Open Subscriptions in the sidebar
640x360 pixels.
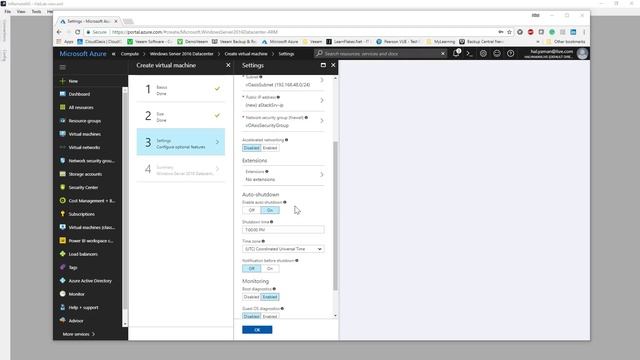[81, 214]
